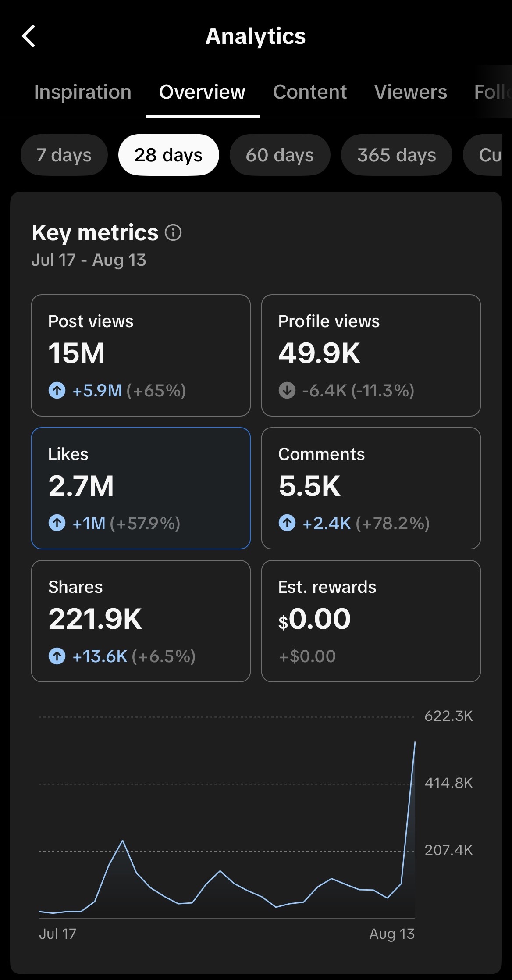Tap the back arrow icon
512x980 pixels.
tap(28, 36)
